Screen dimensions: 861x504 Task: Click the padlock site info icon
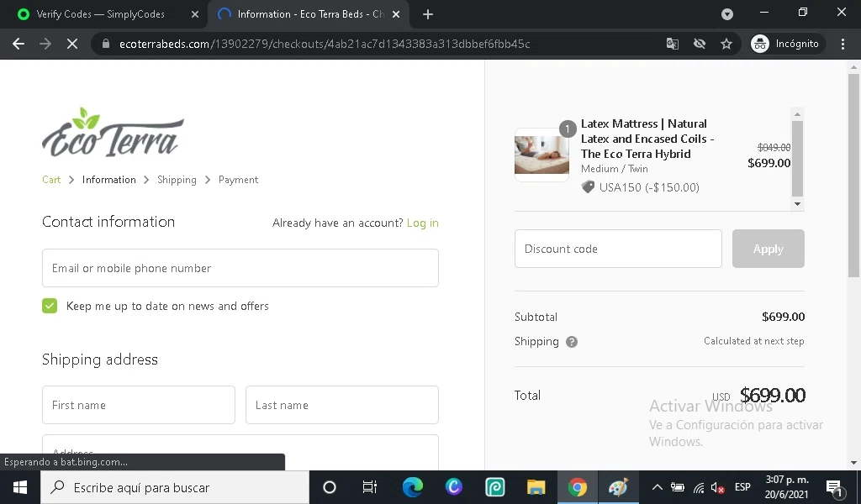click(x=106, y=44)
